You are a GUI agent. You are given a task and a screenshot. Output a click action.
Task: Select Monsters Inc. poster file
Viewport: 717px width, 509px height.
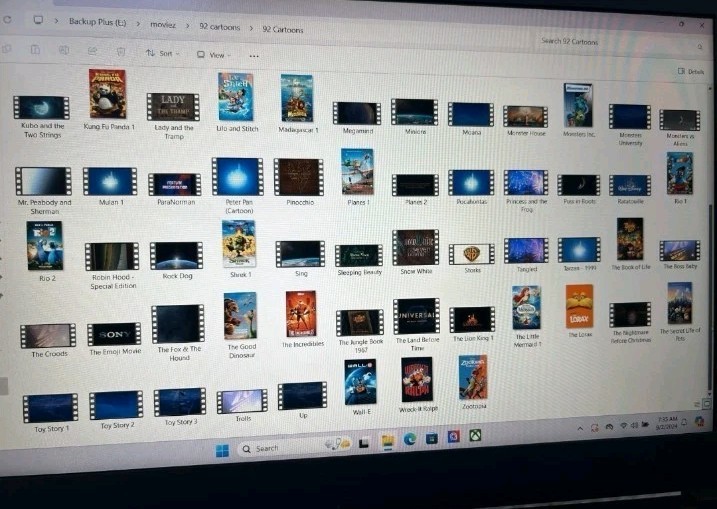[578, 106]
